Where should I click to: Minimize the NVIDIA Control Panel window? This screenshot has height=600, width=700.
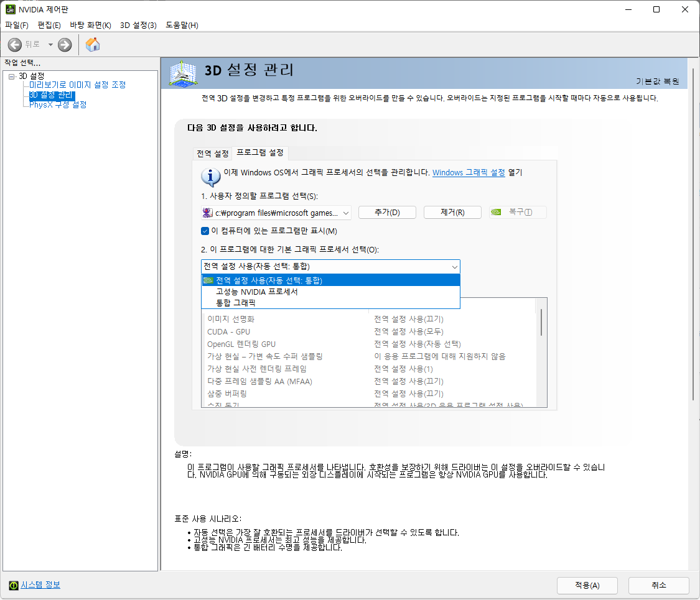click(x=628, y=9)
